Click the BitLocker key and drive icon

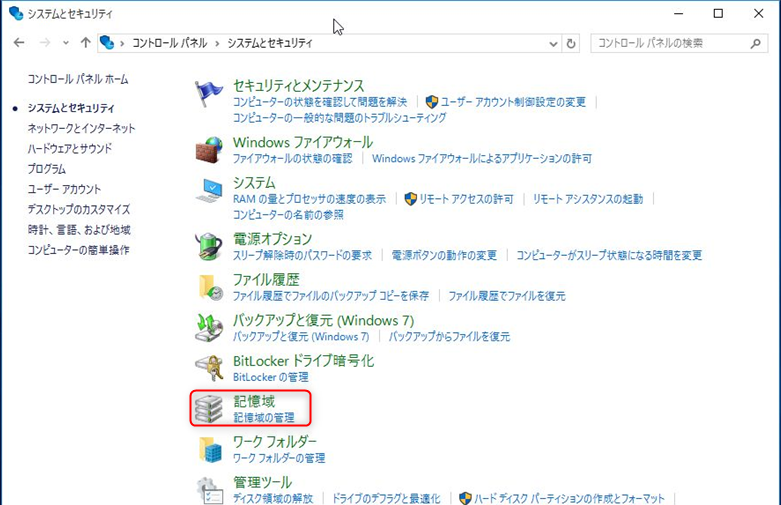[210, 368]
